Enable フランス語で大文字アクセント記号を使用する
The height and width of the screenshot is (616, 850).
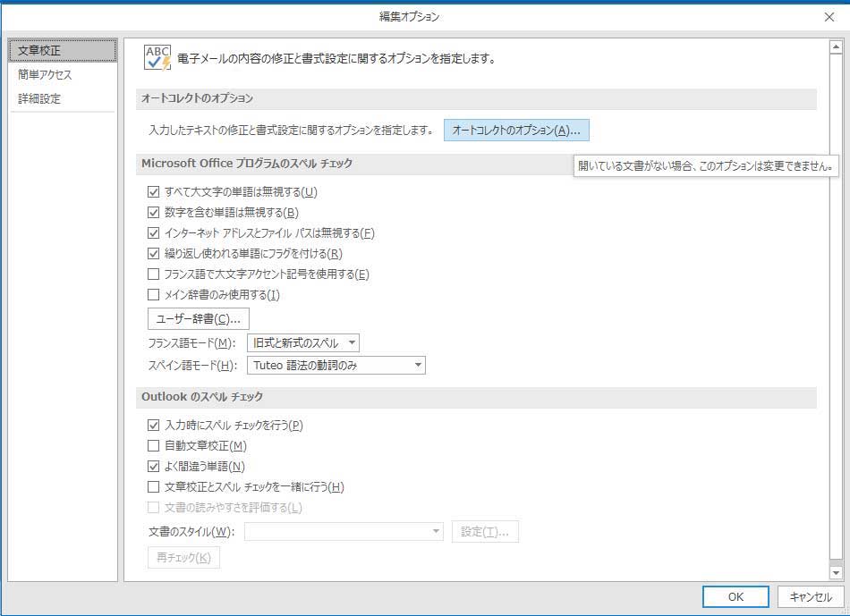(153, 274)
